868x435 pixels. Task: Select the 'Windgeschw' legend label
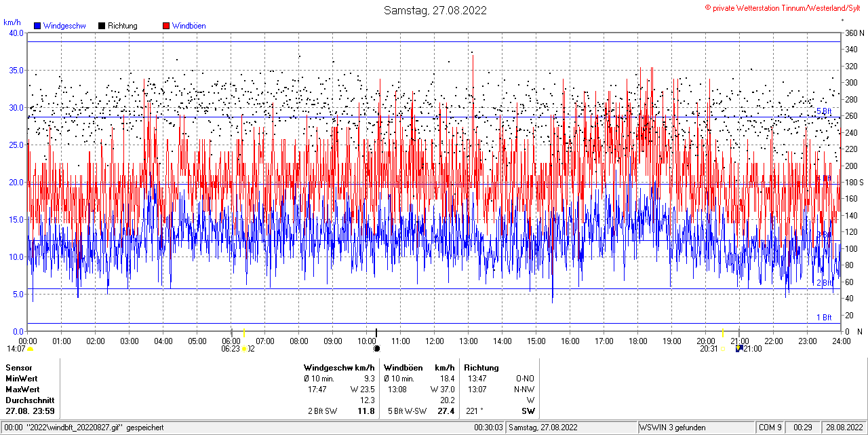pos(64,26)
